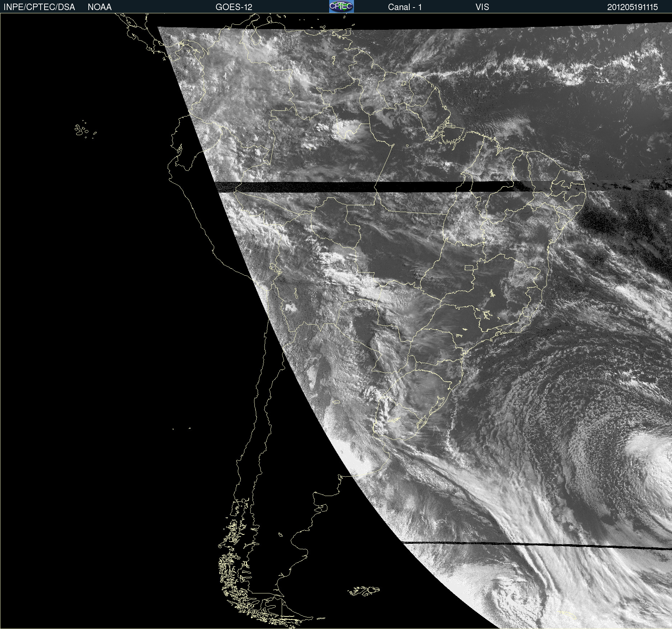Click the CPTEC logo in the header

pyautogui.click(x=341, y=6)
